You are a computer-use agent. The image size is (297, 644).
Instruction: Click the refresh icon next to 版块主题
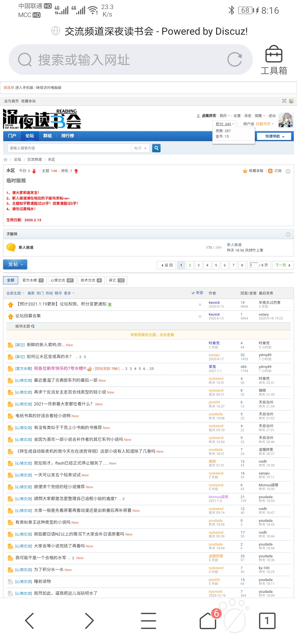point(33,326)
